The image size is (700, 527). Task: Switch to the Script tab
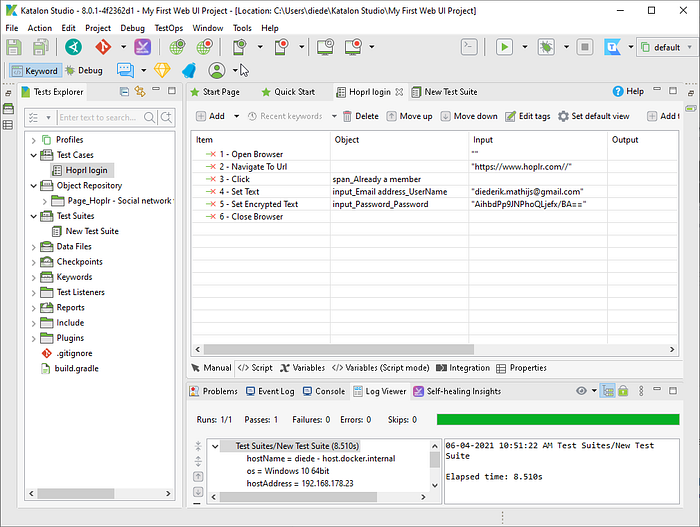point(255,368)
